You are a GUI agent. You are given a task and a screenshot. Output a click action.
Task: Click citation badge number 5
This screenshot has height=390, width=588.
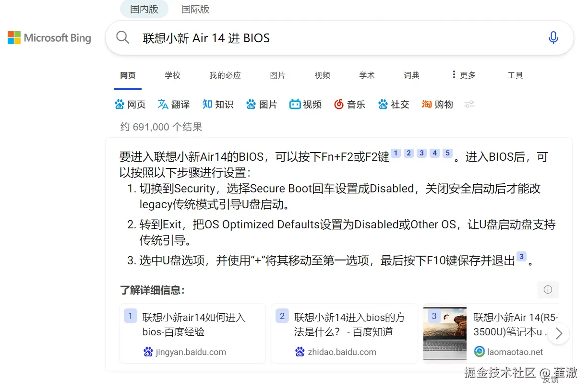click(447, 153)
